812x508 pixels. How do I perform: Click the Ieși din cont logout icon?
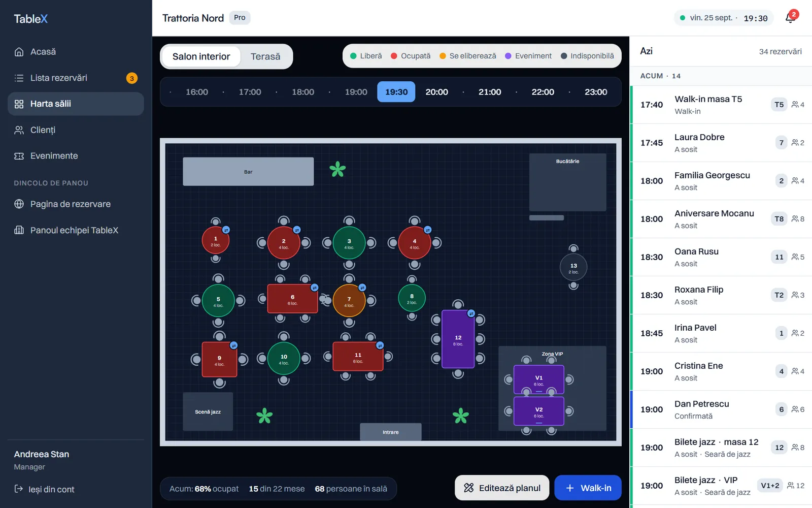(19, 489)
